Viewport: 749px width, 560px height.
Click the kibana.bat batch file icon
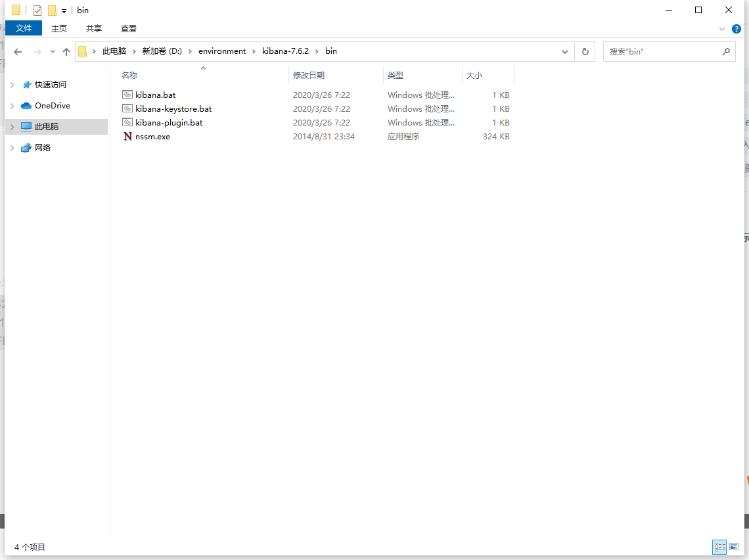pos(127,95)
